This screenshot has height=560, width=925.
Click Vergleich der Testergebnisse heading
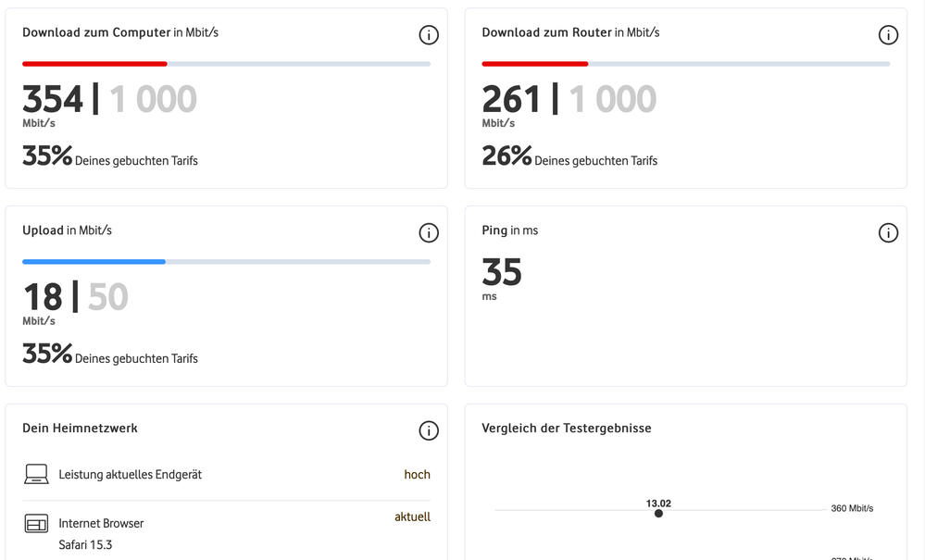567,429
